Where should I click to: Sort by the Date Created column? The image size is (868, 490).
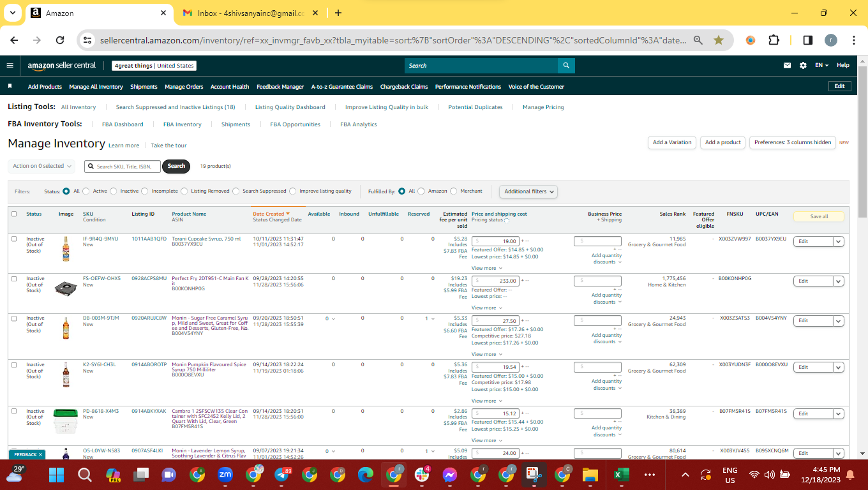(x=271, y=214)
